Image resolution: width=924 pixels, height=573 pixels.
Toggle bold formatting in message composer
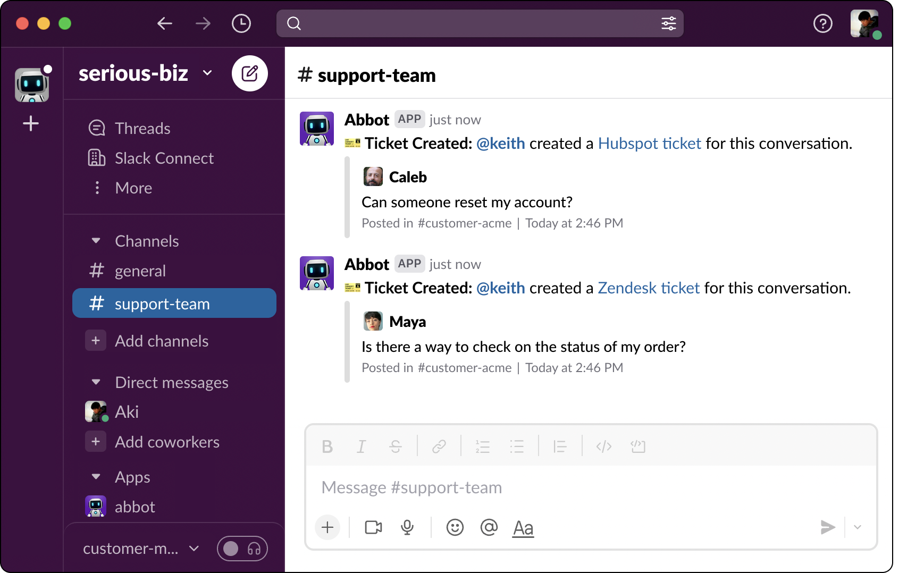tap(327, 446)
